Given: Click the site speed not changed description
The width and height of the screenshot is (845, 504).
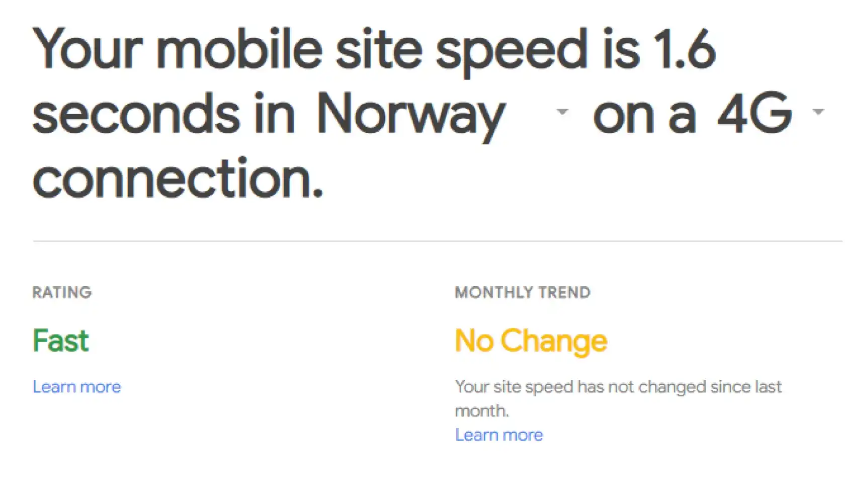Looking at the screenshot, I should (x=618, y=387).
